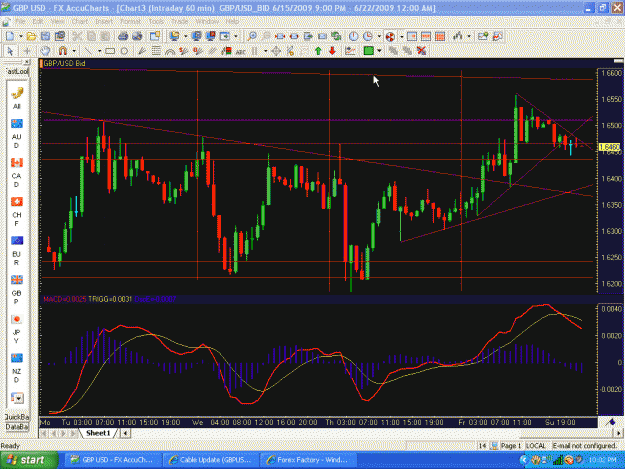Open the radial wheel dropdown arrow
This screenshot has width=625, height=469.
[401, 37]
